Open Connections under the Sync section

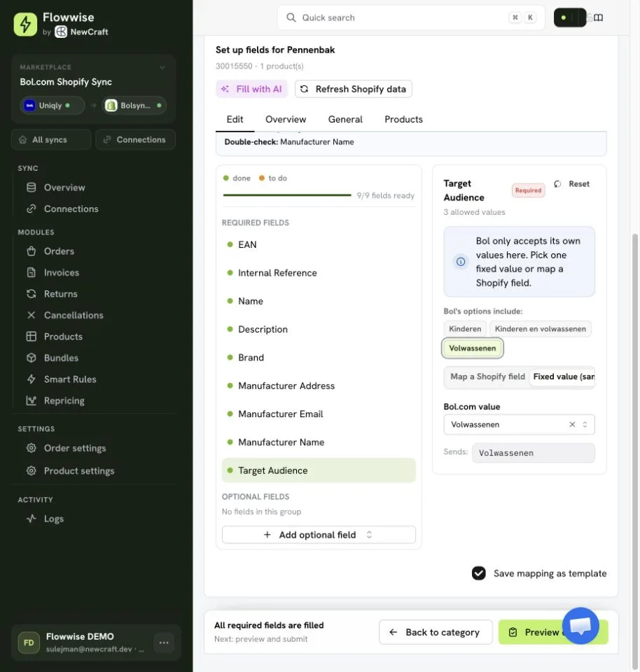(x=71, y=209)
